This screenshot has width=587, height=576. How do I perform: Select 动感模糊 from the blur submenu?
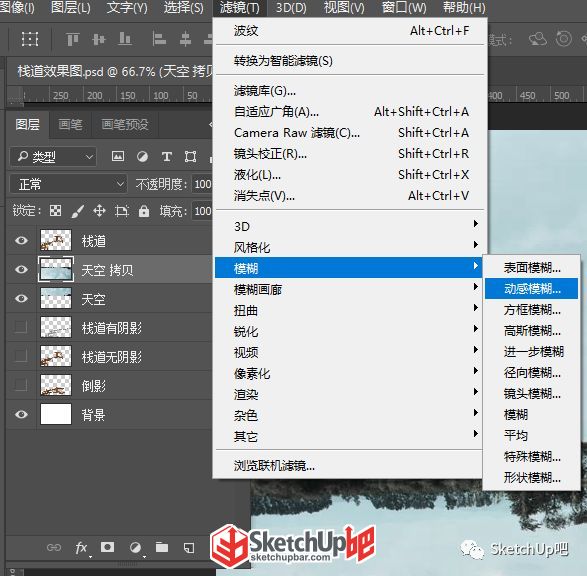point(531,289)
